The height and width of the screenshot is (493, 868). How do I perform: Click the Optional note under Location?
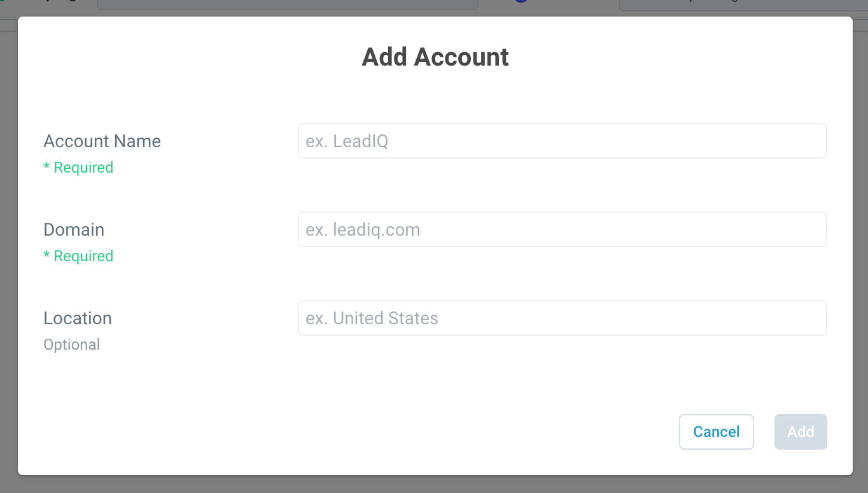click(71, 345)
